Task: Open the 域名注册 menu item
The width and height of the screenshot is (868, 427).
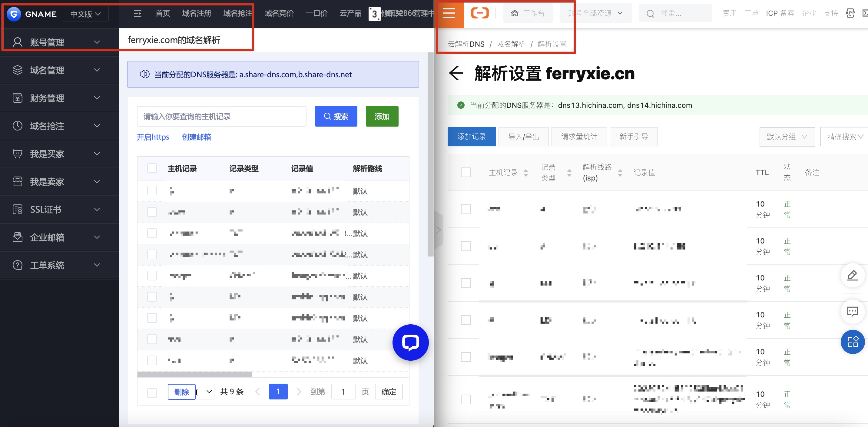Action: (197, 13)
